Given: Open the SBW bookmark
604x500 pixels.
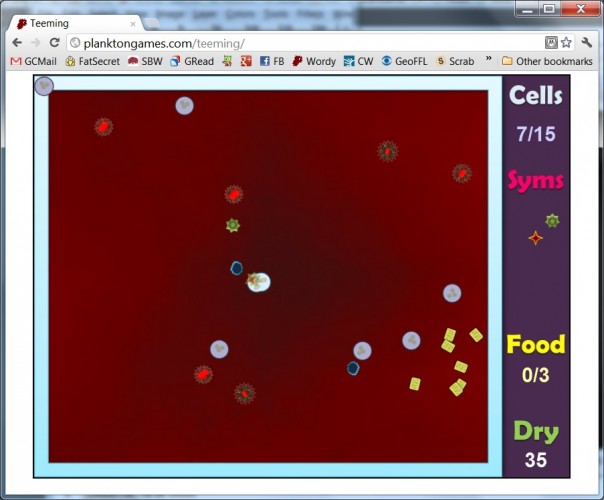Looking at the screenshot, I should point(145,61).
